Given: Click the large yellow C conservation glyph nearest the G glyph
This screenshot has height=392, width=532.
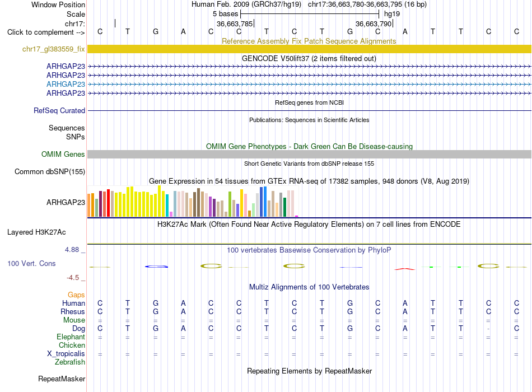Looking at the screenshot, I should point(211,266).
